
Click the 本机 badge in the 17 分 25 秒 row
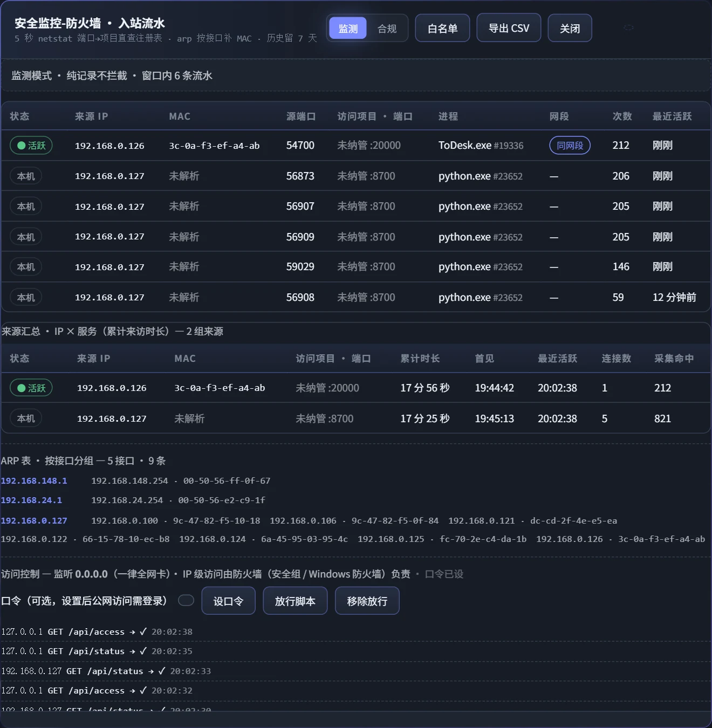pyautogui.click(x=26, y=418)
